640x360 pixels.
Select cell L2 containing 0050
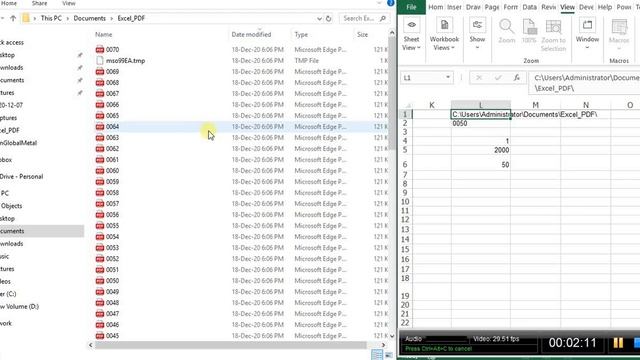pos(481,123)
